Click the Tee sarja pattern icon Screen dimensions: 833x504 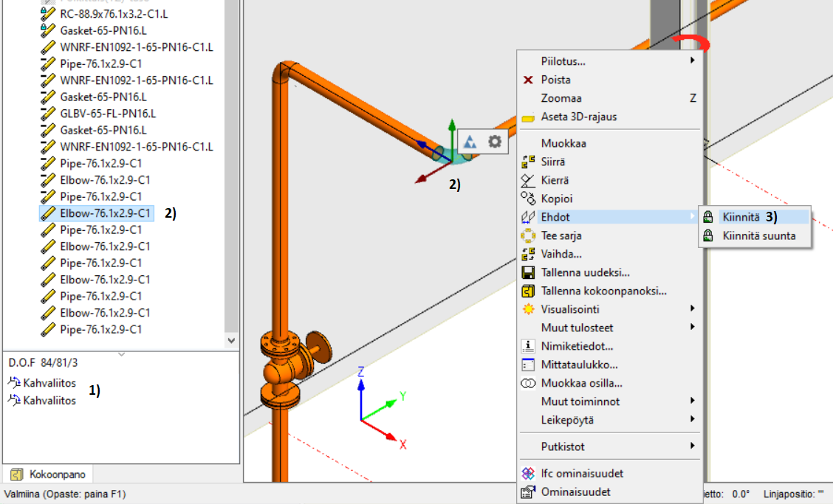(x=528, y=235)
